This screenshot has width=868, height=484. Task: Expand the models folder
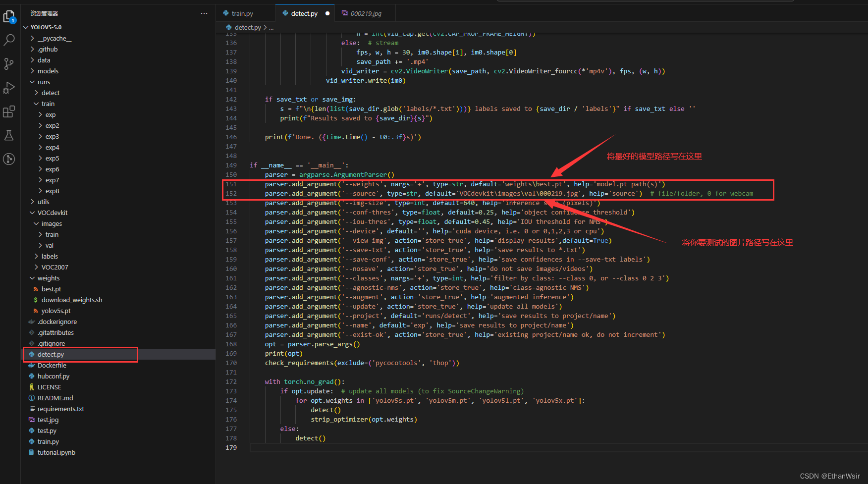pos(32,71)
